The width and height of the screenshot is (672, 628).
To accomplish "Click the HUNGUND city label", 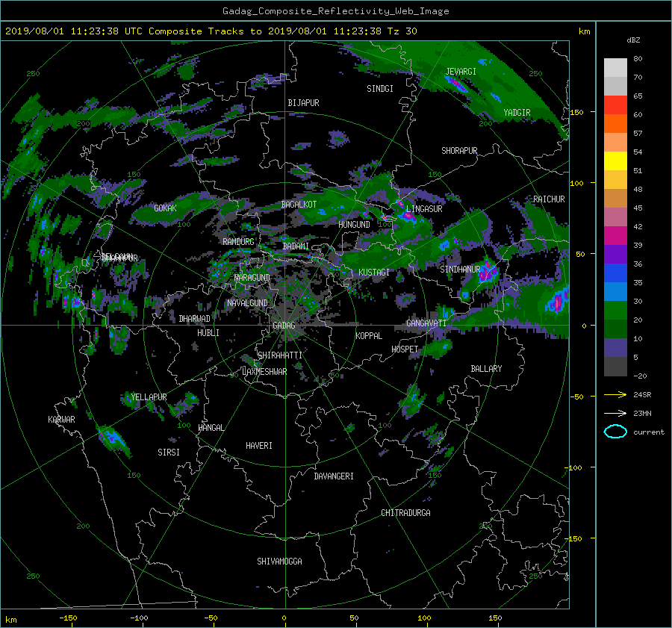I will point(354,225).
